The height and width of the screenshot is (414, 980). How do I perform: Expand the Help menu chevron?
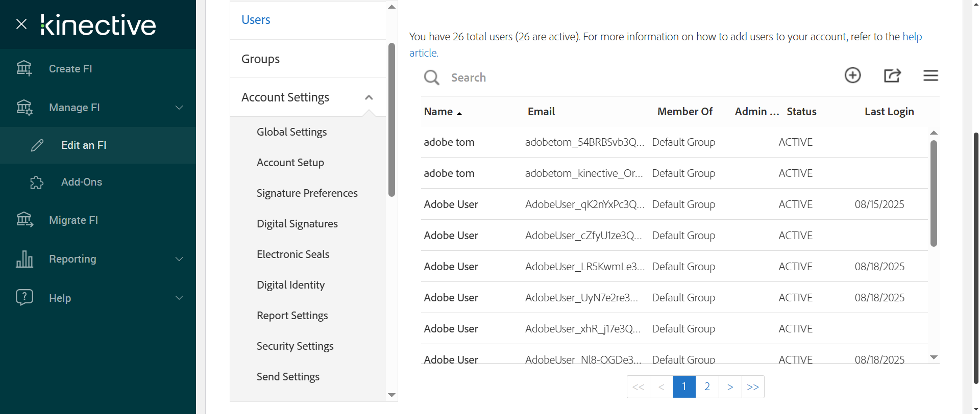coord(179,298)
